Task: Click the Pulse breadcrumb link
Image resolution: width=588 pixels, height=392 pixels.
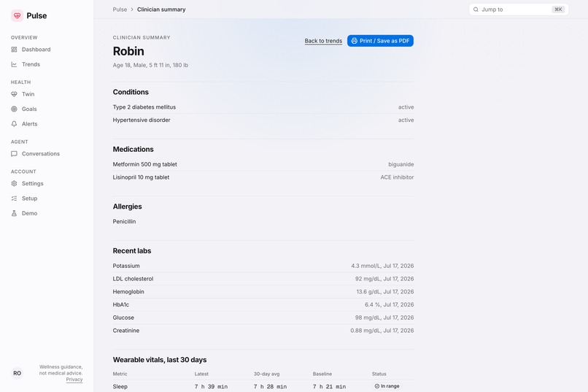Action: pyautogui.click(x=120, y=9)
